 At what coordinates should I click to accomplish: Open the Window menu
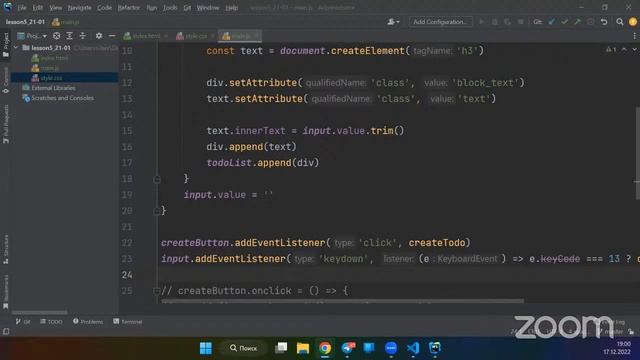pyautogui.click(x=208, y=8)
